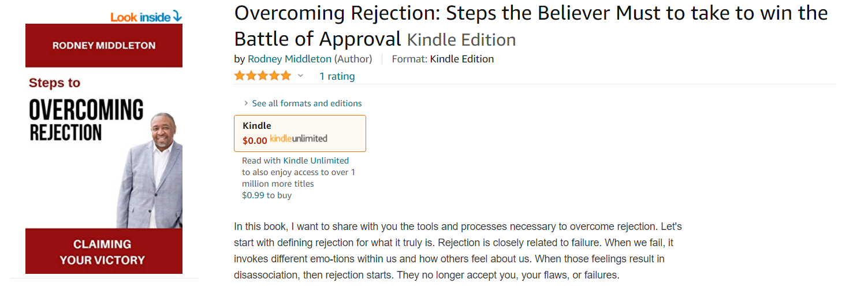The width and height of the screenshot is (868, 286).
Task: Open the 1 rating link
Action: click(337, 76)
